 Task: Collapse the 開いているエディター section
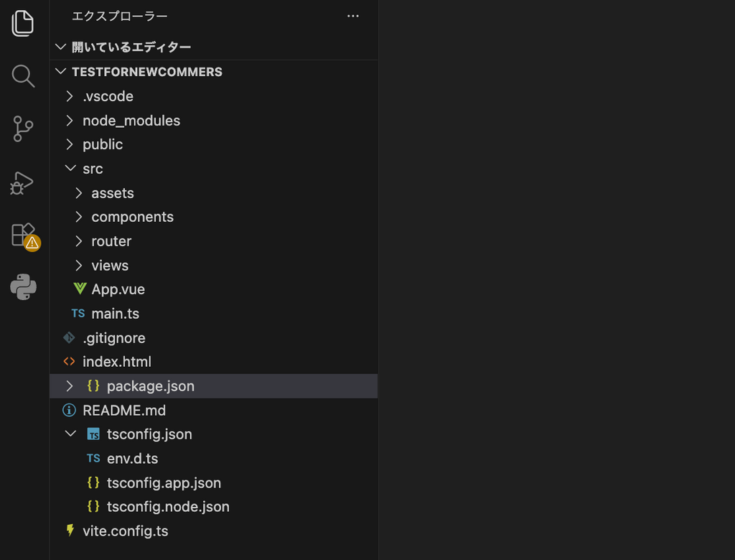pyautogui.click(x=60, y=47)
